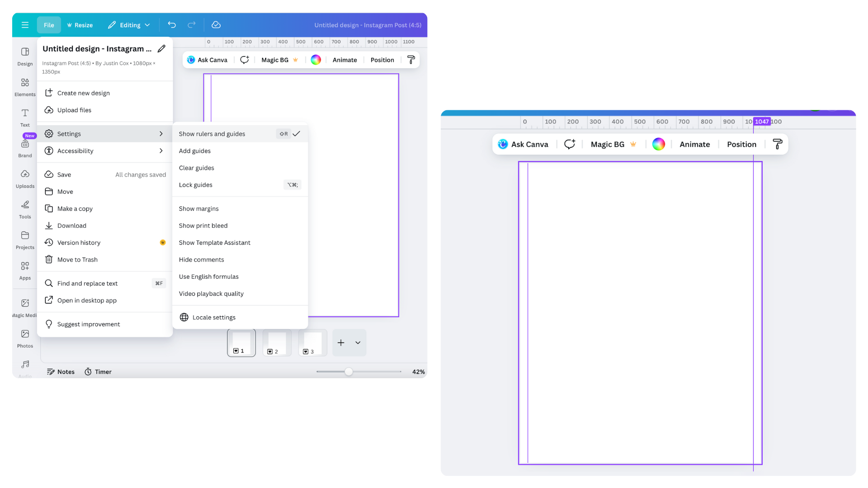Click Animate in right window
The image size is (868, 488).
tap(695, 144)
